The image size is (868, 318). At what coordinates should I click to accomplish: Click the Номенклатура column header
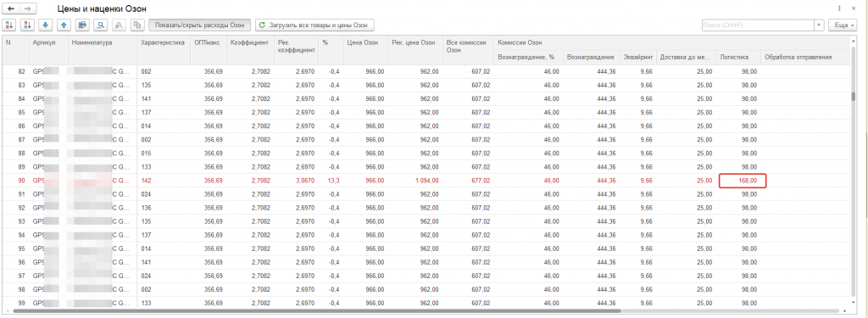click(x=103, y=50)
